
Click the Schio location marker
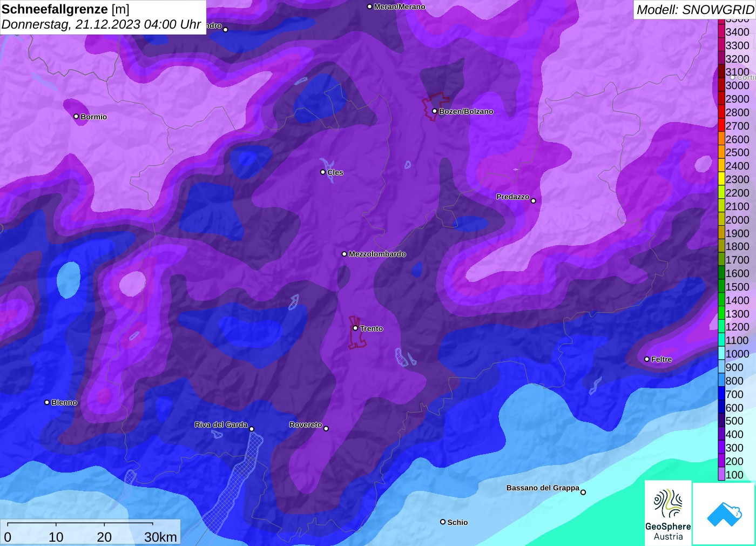443,522
